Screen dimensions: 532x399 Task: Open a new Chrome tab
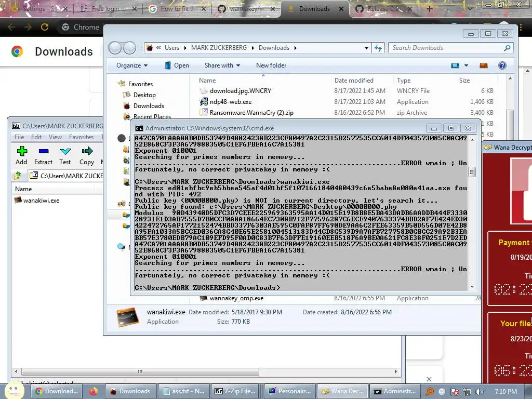[x=429, y=9]
